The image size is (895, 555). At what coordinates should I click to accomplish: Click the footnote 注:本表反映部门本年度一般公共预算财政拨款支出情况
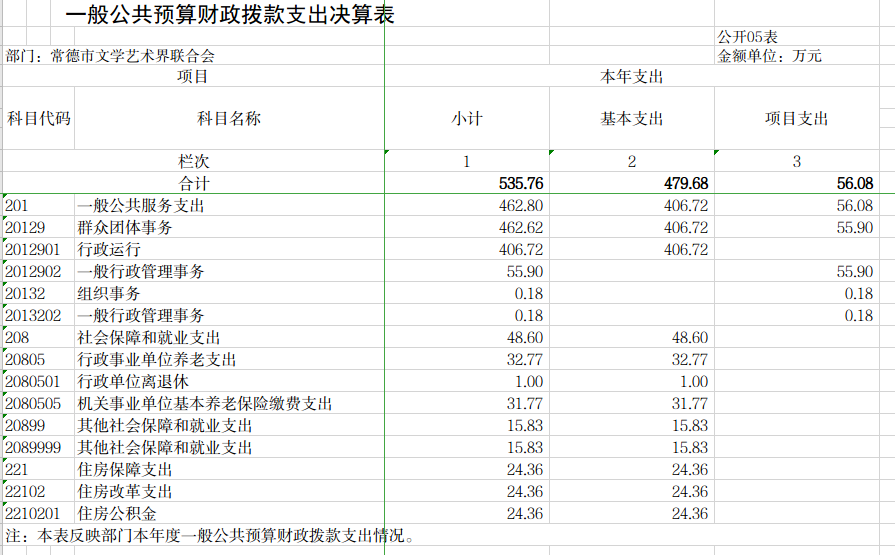[x=209, y=535]
